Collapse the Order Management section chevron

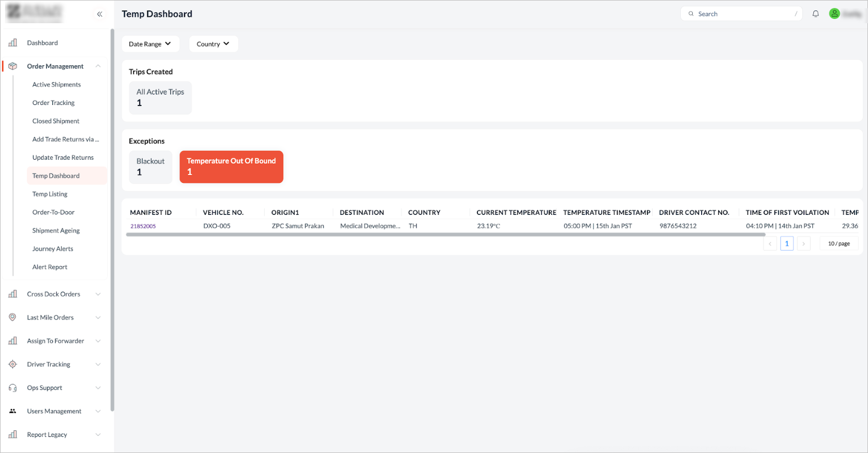pos(98,66)
